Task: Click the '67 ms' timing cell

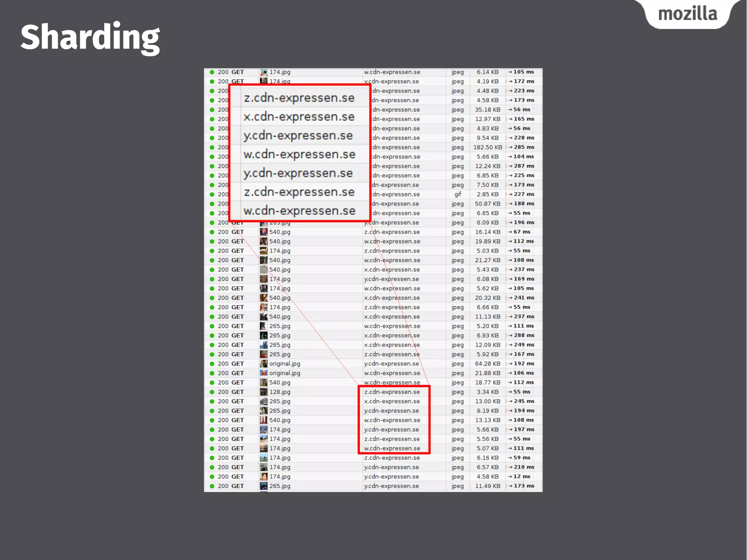Action: pyautogui.click(x=519, y=232)
